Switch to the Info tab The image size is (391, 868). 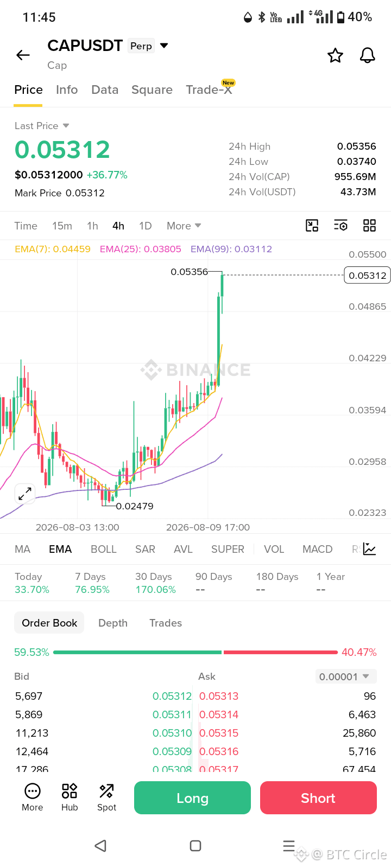tap(67, 90)
